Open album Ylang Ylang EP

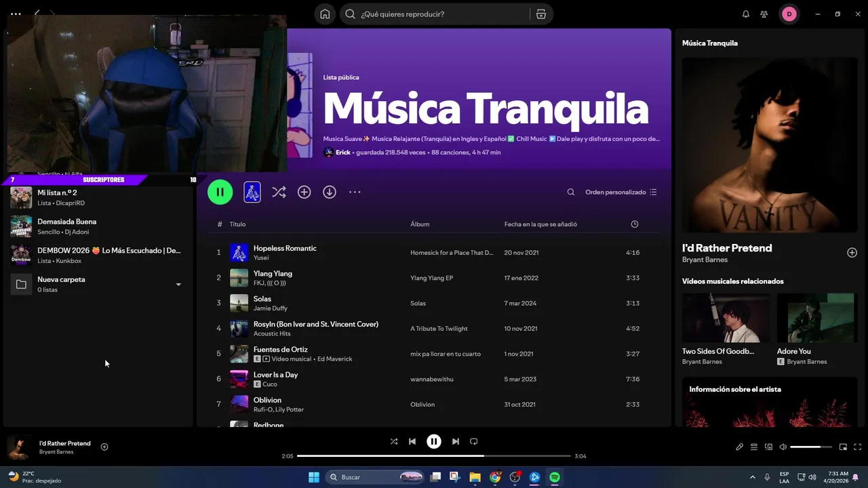pos(431,278)
